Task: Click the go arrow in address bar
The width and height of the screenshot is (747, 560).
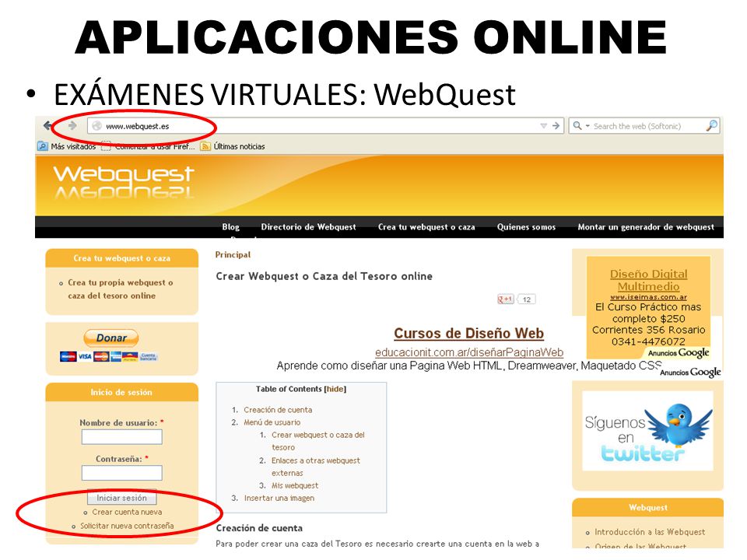Action: (556, 126)
